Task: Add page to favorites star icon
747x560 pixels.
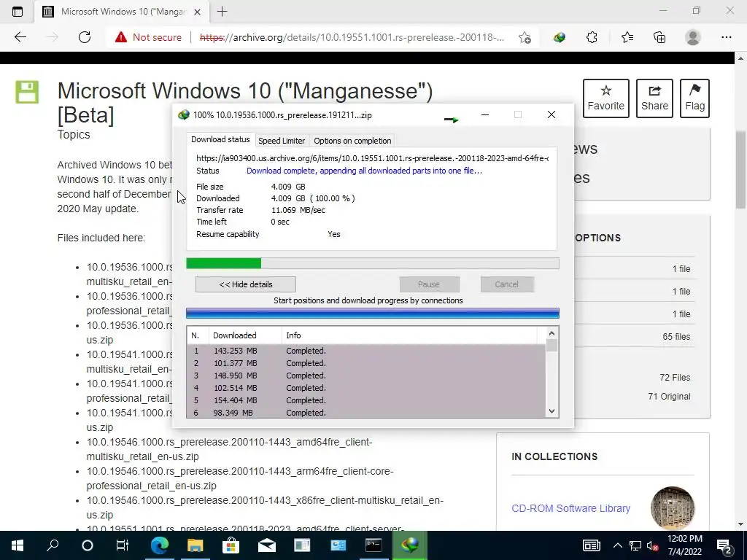Action: tap(525, 37)
